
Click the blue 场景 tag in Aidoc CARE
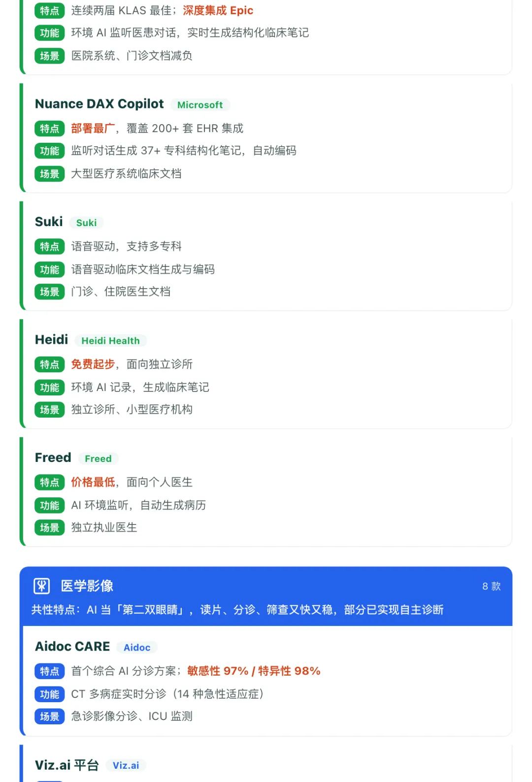pos(50,717)
